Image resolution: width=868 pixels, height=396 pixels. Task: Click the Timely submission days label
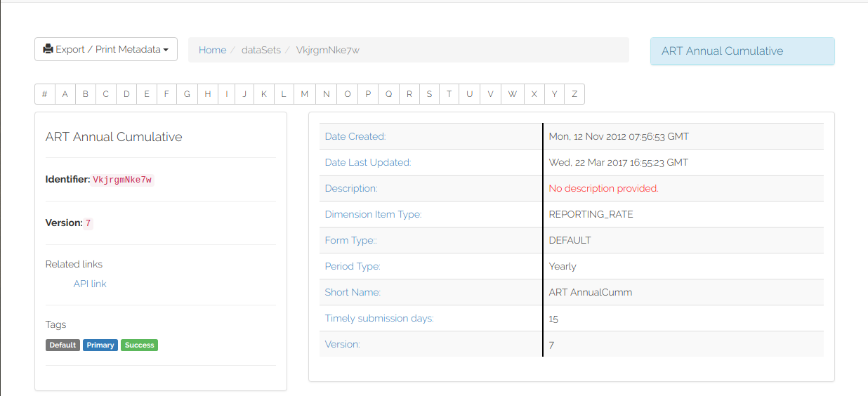[379, 318]
